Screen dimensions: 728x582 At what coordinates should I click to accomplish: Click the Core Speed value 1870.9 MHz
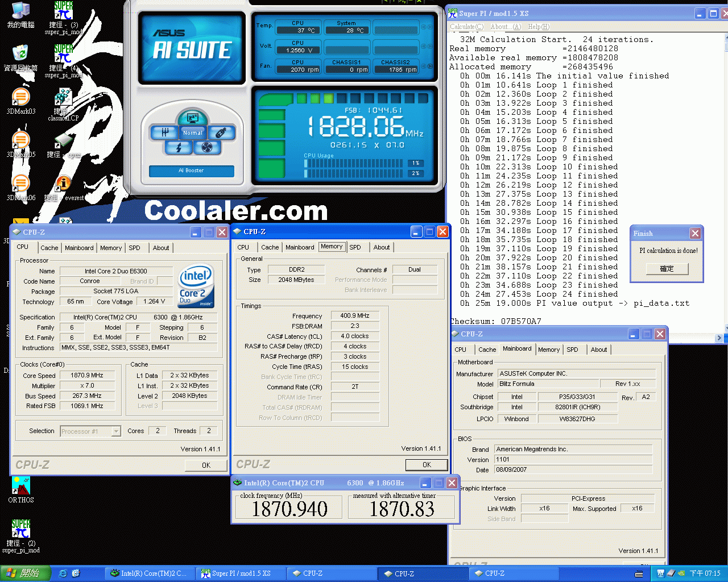(x=87, y=376)
